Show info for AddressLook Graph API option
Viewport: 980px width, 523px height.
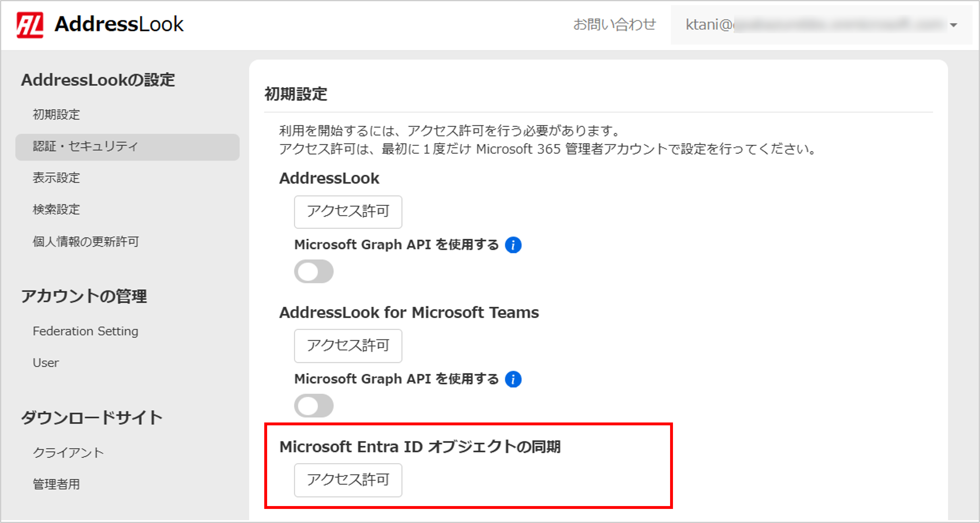click(513, 245)
